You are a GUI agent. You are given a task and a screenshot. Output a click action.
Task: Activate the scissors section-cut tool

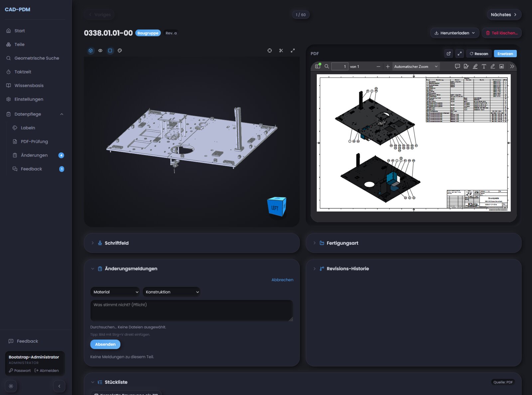[281, 51]
